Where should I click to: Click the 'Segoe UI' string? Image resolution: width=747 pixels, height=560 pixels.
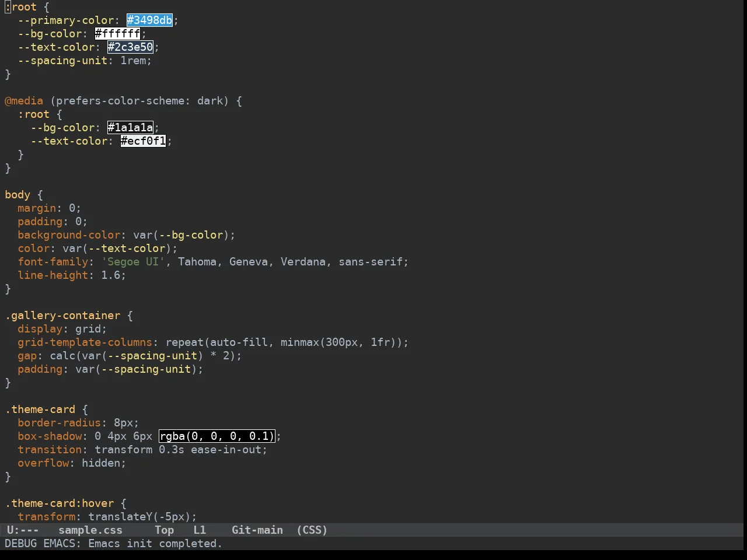point(134,262)
